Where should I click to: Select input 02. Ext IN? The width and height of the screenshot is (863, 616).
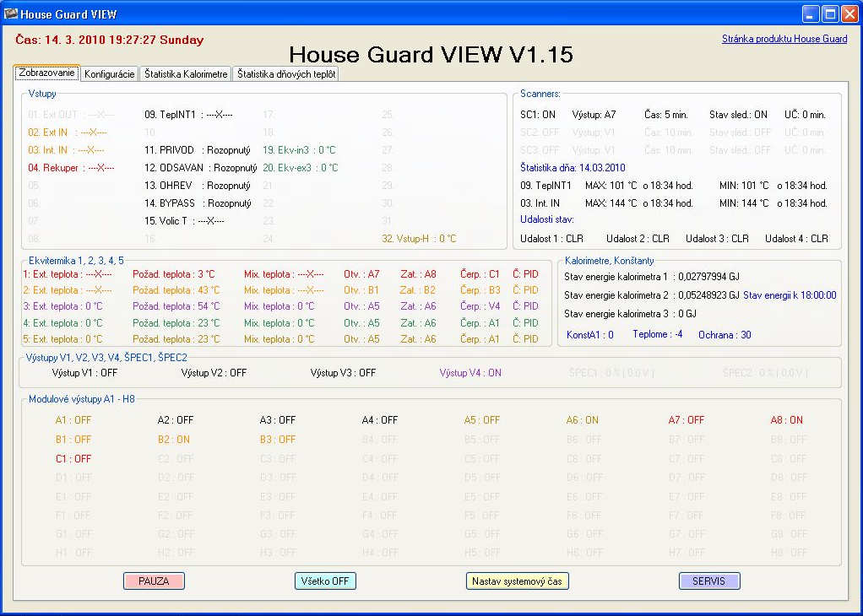(68, 132)
